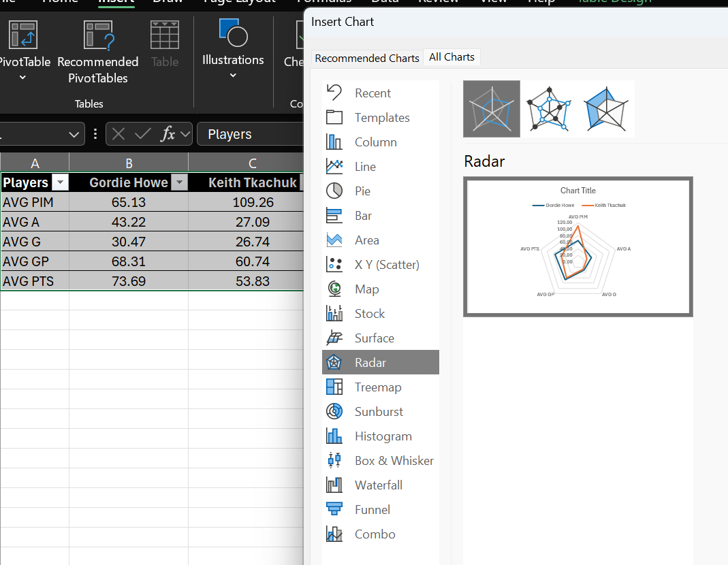The image size is (728, 565).
Task: Click cell with value 73.69
Action: 129,281
